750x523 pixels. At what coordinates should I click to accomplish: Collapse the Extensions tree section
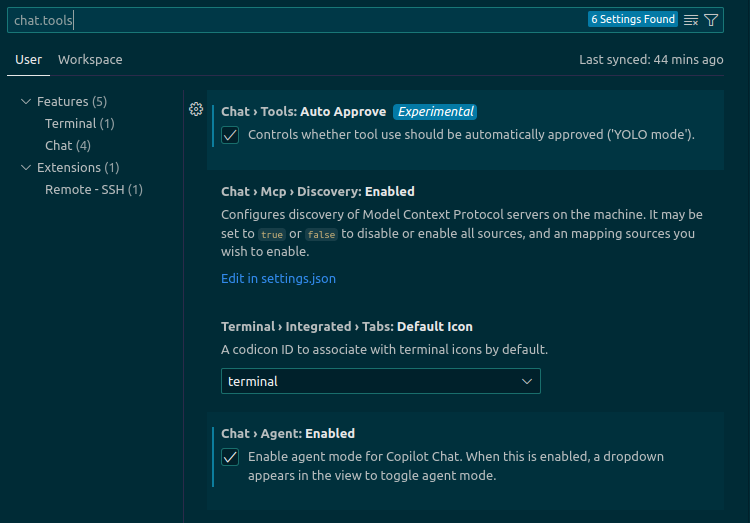coord(26,168)
